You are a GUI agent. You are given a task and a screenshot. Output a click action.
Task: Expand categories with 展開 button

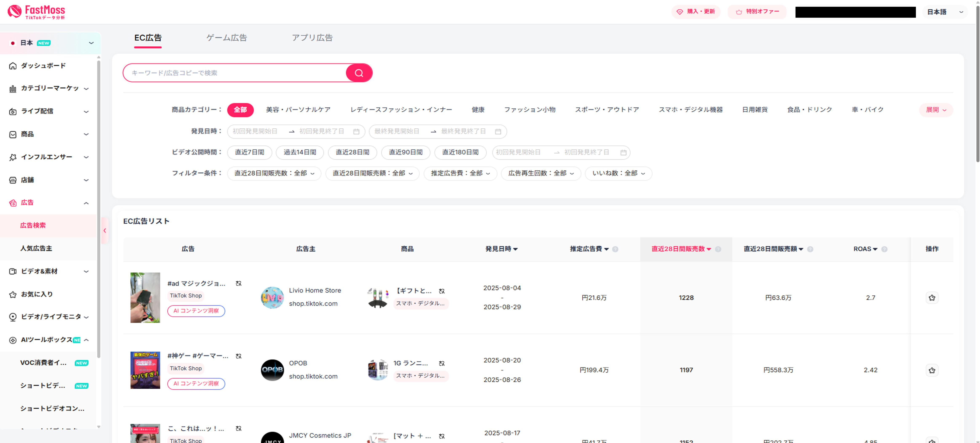coord(936,110)
